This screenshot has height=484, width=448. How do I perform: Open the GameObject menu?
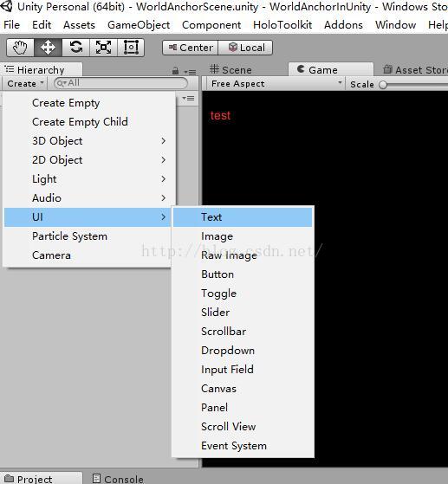click(139, 25)
